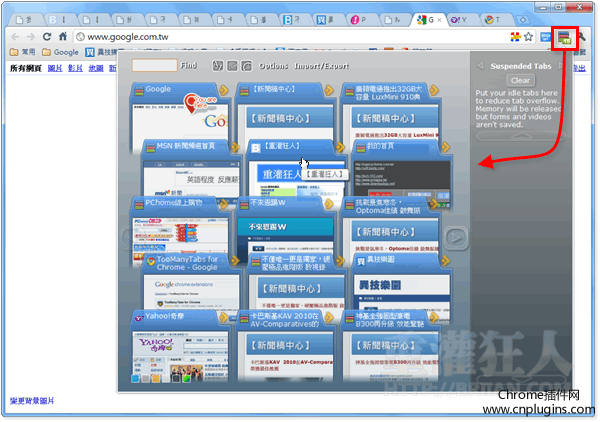Click the 影片 link on Google page
The height and width of the screenshot is (422, 600).
point(75,68)
